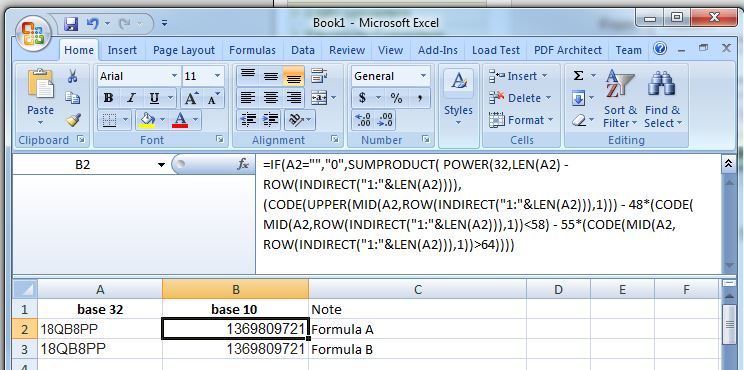Middle-align cell contents
This screenshot has width=744, height=370.
(270, 76)
